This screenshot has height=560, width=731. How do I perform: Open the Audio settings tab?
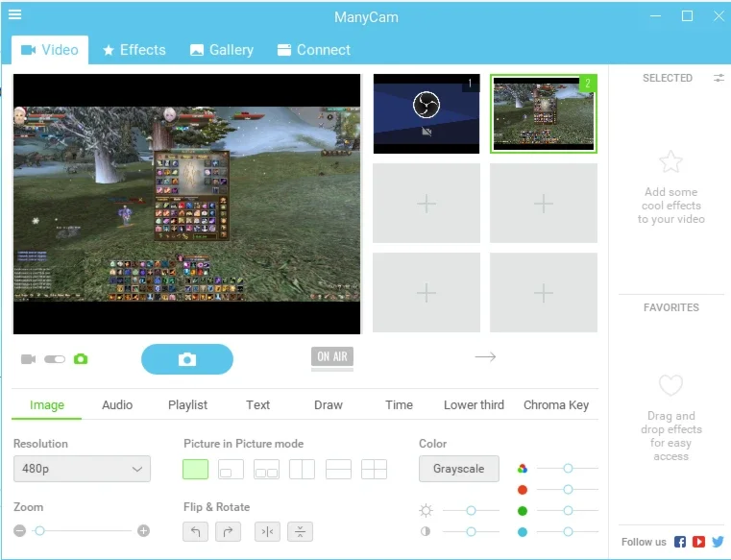[117, 404]
